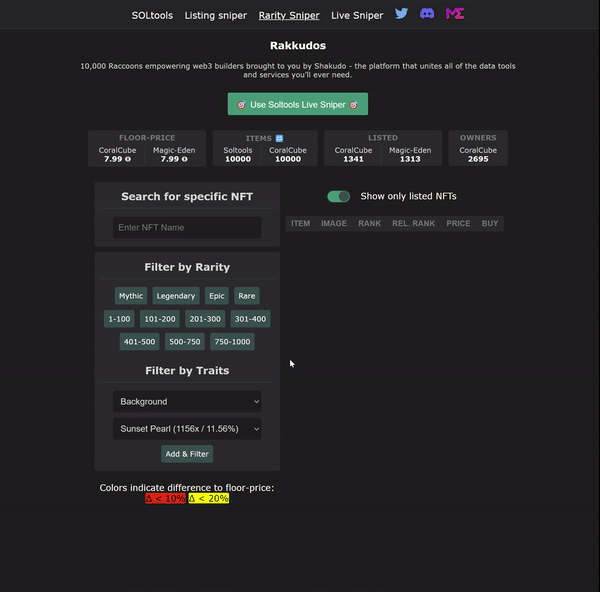Filter ranks 1-100
600x592 pixels.
pos(118,319)
